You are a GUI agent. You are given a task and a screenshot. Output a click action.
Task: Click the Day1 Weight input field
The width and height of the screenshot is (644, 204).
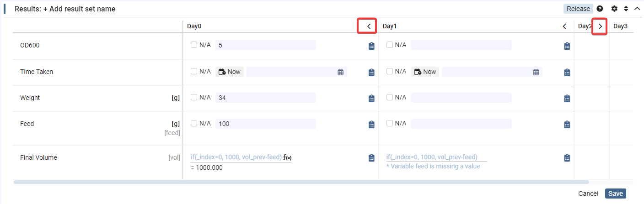point(461,98)
